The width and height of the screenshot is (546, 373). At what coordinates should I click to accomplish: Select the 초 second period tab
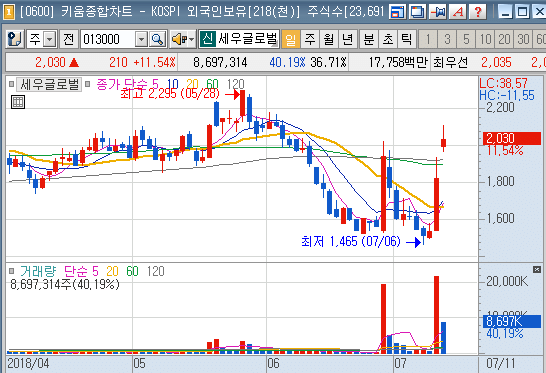(388, 39)
